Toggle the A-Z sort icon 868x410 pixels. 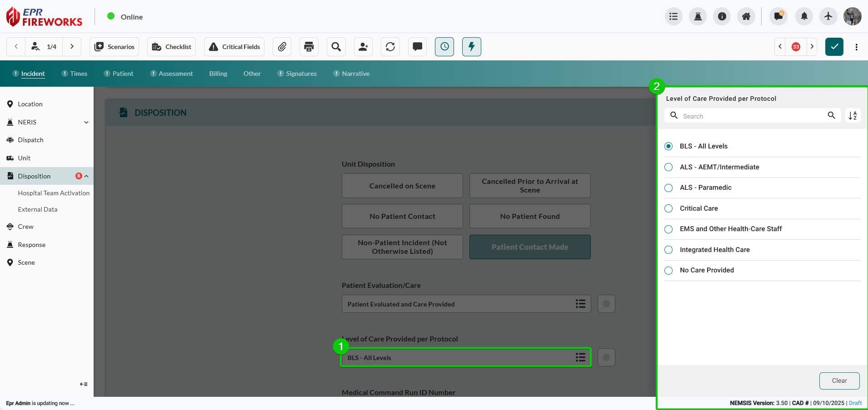853,116
